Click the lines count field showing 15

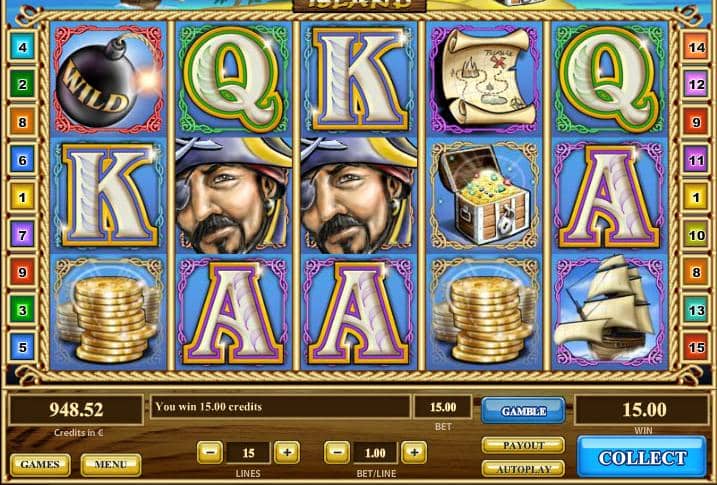(248, 453)
